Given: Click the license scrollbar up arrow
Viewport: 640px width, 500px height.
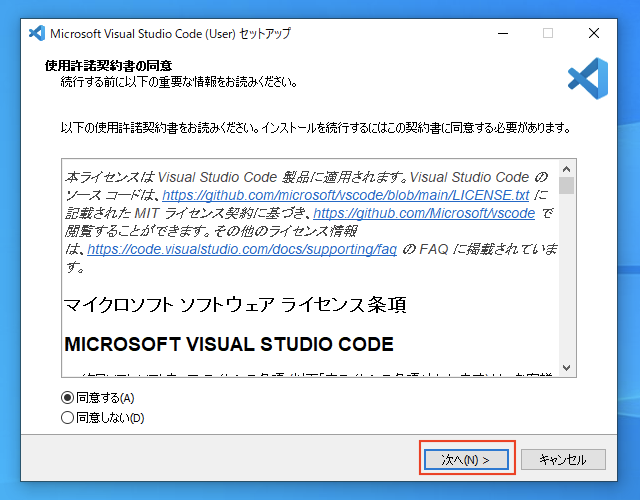Looking at the screenshot, I should coord(567,169).
